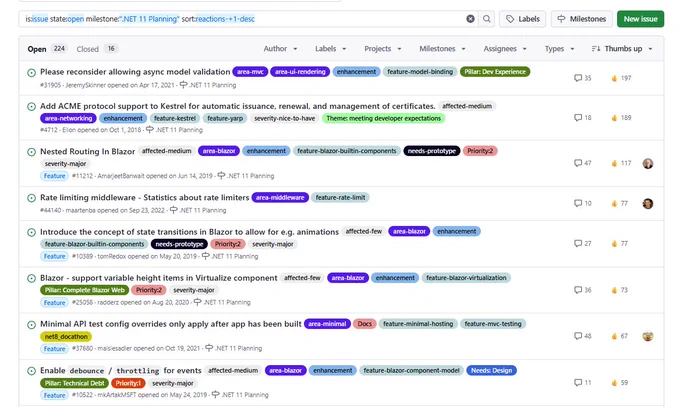This screenshot has width=680, height=407.
Task: Click open-issue status icon for Rate limiting
Action: 31,198
